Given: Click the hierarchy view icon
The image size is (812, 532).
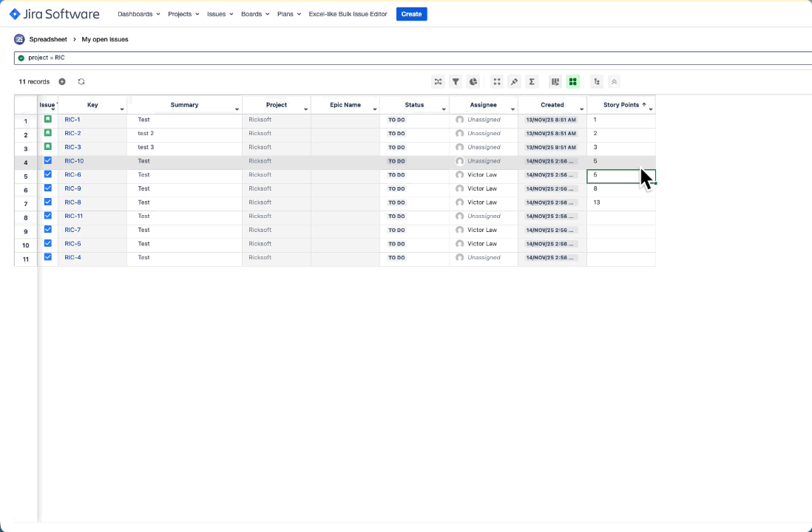Looking at the screenshot, I should tap(597, 81).
